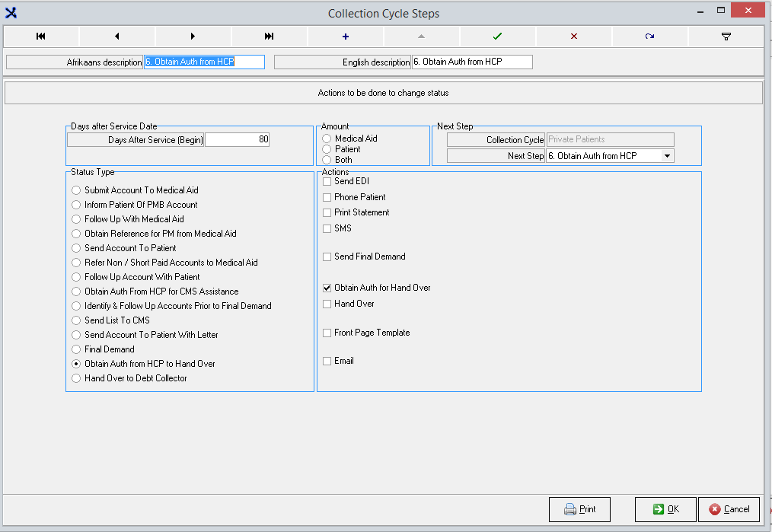Click Days After Service input field
This screenshot has height=532, width=772.
click(x=237, y=140)
